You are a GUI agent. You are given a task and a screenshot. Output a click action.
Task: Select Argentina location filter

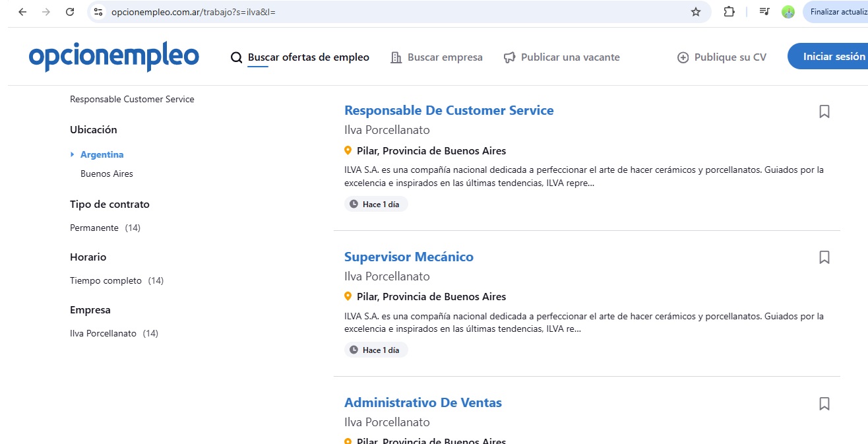tap(102, 154)
